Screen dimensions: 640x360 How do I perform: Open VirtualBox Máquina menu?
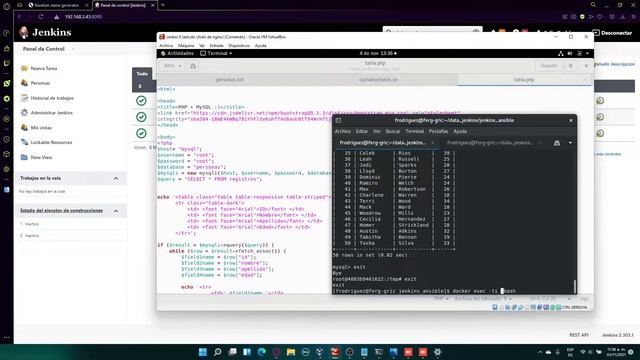point(186,46)
